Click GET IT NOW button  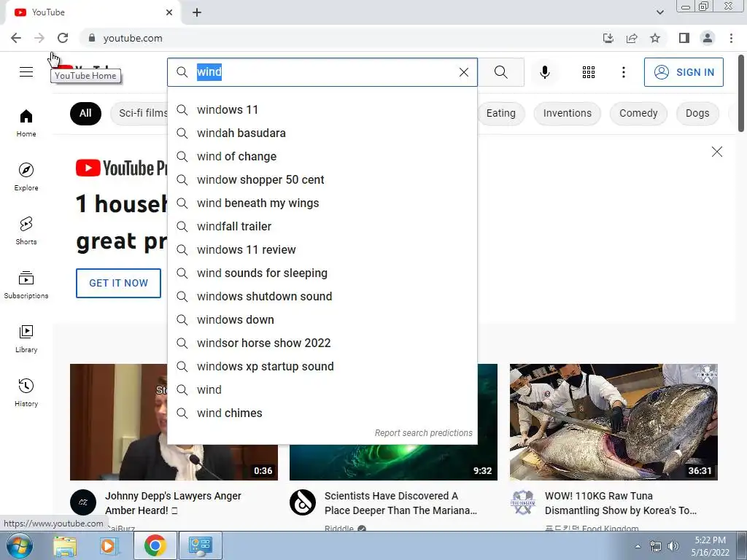(x=118, y=283)
